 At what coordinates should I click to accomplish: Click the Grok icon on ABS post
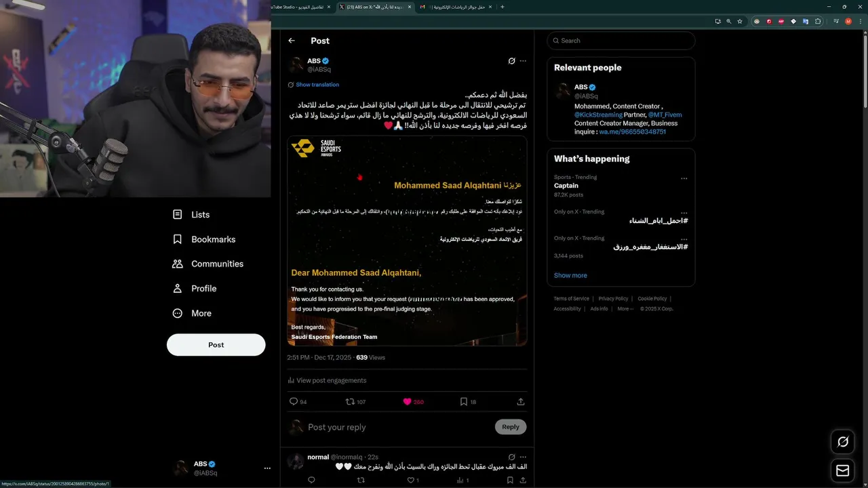pyautogui.click(x=512, y=61)
